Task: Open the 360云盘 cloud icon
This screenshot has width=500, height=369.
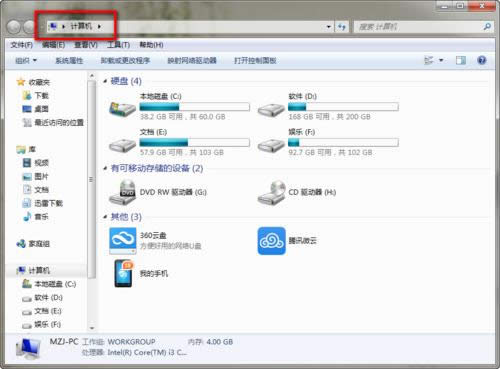Action: click(x=123, y=241)
